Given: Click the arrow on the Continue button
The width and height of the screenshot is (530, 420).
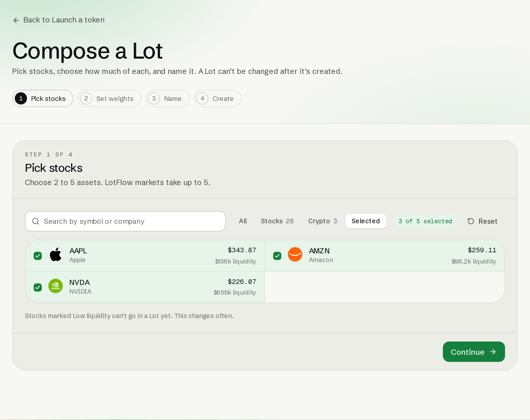Looking at the screenshot, I should (x=493, y=352).
